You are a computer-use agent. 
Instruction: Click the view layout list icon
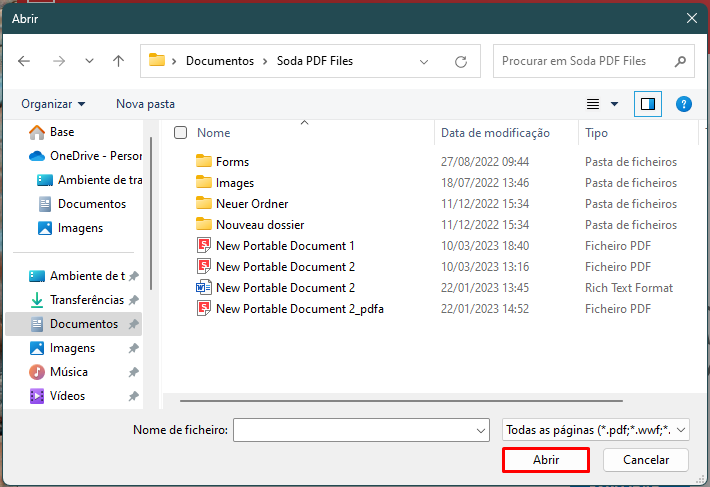tap(593, 104)
